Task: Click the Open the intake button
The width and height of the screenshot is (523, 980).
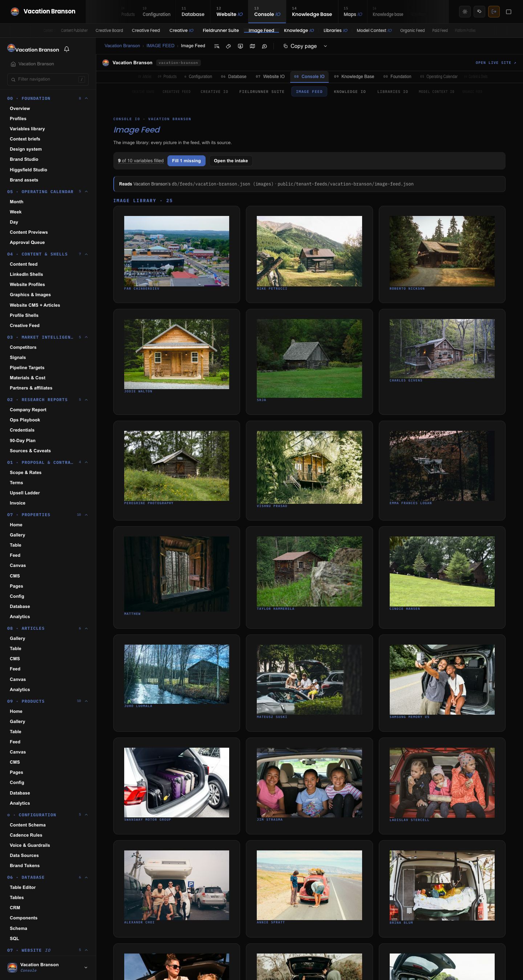Action: point(231,161)
